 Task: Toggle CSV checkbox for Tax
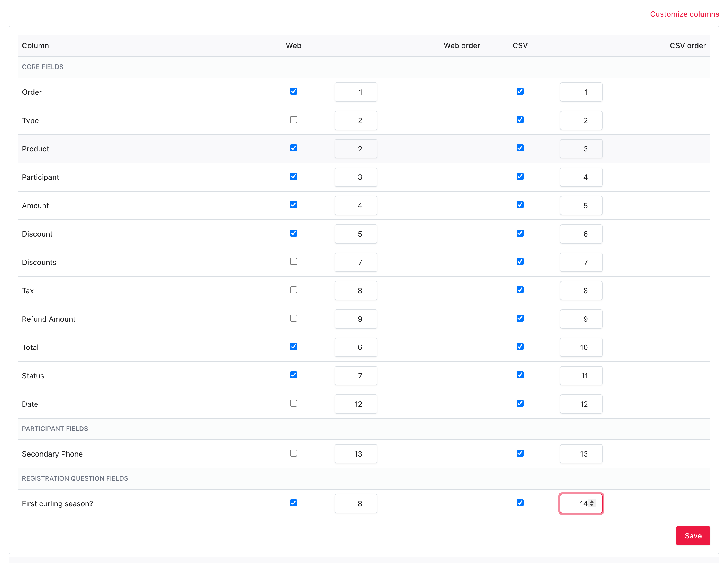[520, 290]
